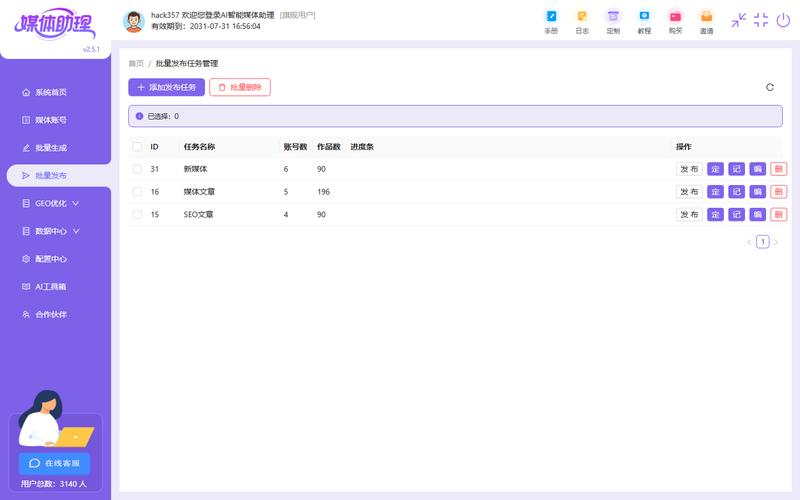Click the 首页 breadcrumb link
The image size is (800, 500).
pyautogui.click(x=136, y=63)
